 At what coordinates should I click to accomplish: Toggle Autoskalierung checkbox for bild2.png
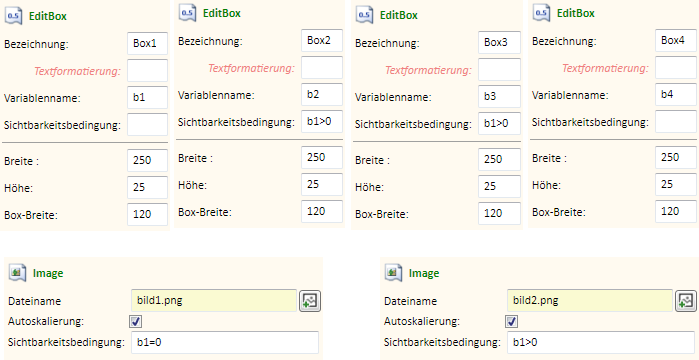(511, 321)
